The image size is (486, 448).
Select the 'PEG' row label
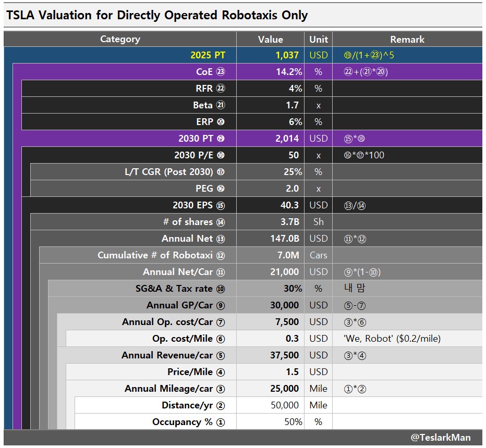point(210,189)
